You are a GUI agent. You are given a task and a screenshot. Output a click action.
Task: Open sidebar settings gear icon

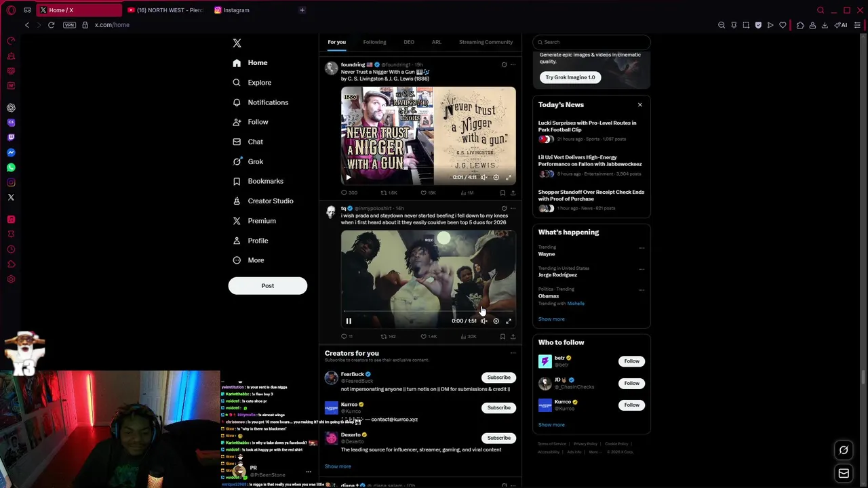coord(11,279)
